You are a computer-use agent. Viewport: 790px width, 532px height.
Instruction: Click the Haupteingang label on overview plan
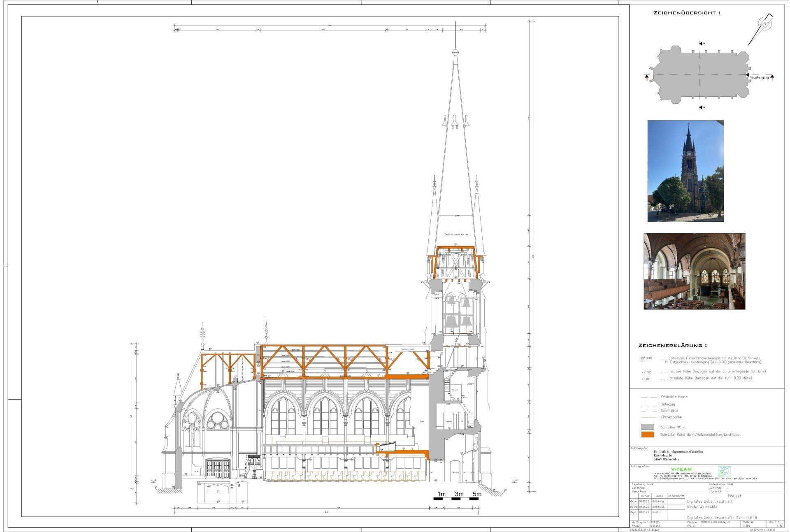click(x=759, y=77)
